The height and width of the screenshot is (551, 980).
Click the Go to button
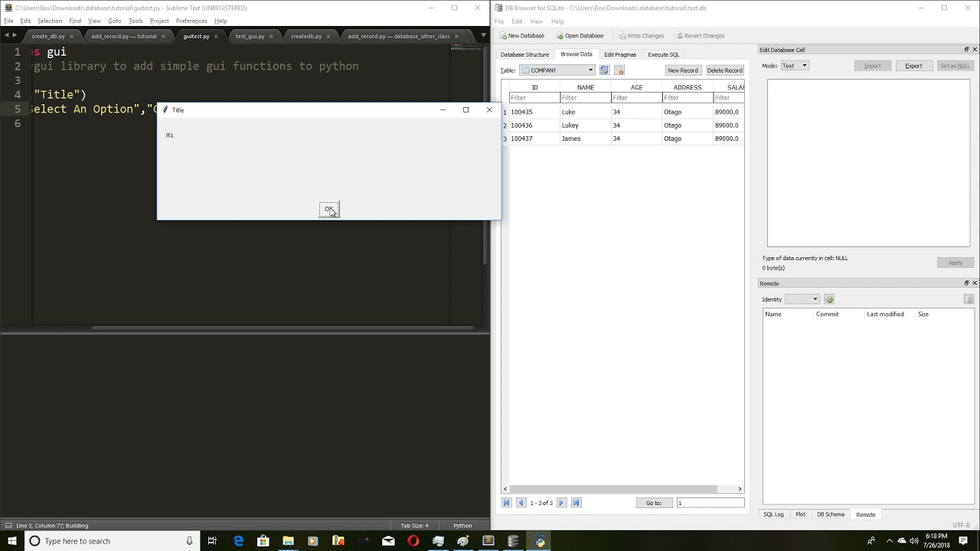coord(654,503)
